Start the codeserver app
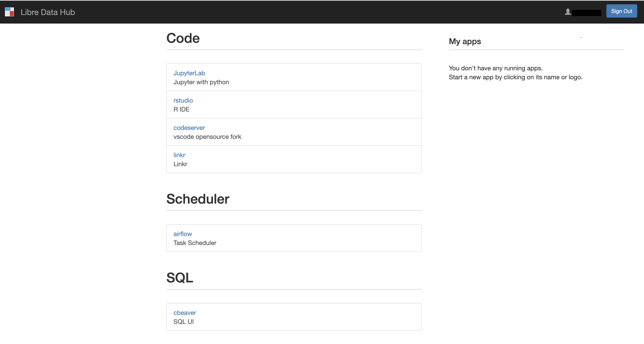 (x=189, y=128)
